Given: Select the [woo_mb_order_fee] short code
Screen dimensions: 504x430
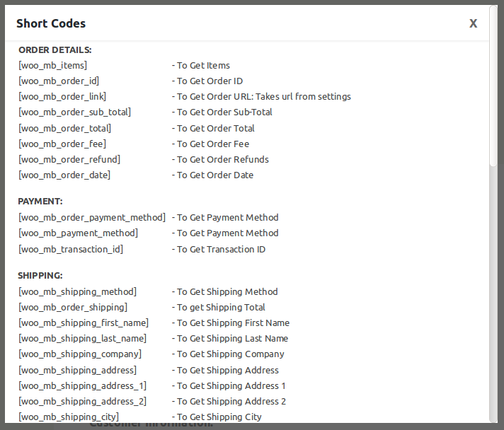Looking at the screenshot, I should coord(62,144).
